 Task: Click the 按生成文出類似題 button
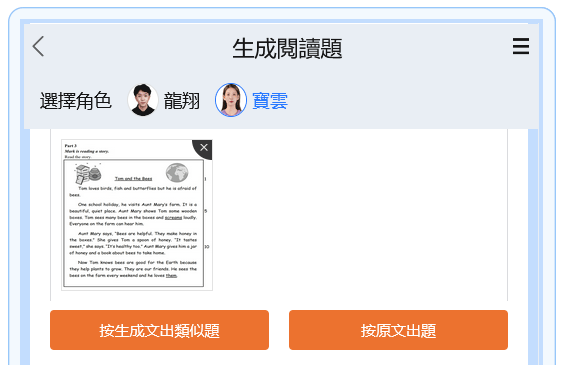pyautogui.click(x=159, y=330)
